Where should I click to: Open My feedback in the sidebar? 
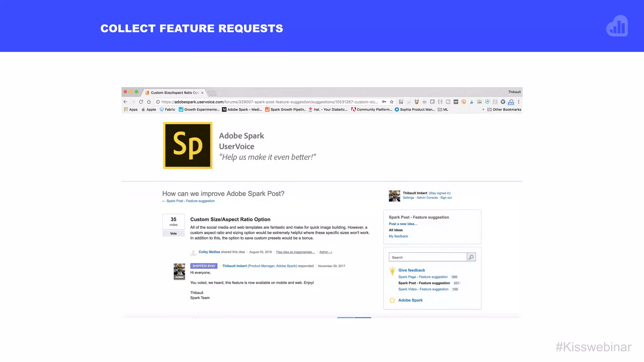tap(398, 236)
